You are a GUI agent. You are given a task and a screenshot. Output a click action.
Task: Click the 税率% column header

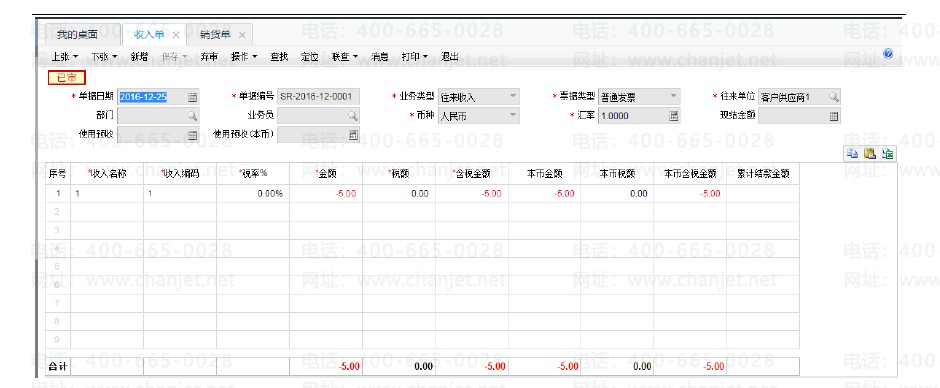click(x=253, y=173)
